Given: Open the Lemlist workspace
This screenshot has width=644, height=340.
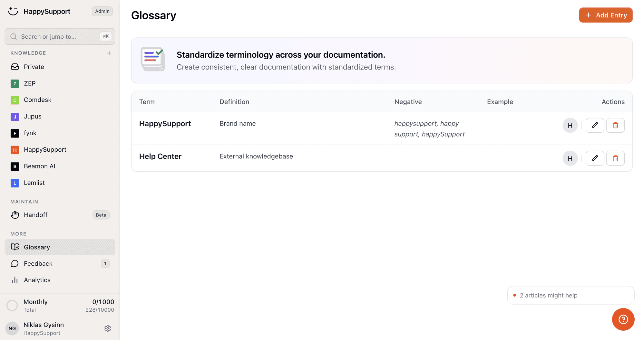Looking at the screenshot, I should coord(60,183).
